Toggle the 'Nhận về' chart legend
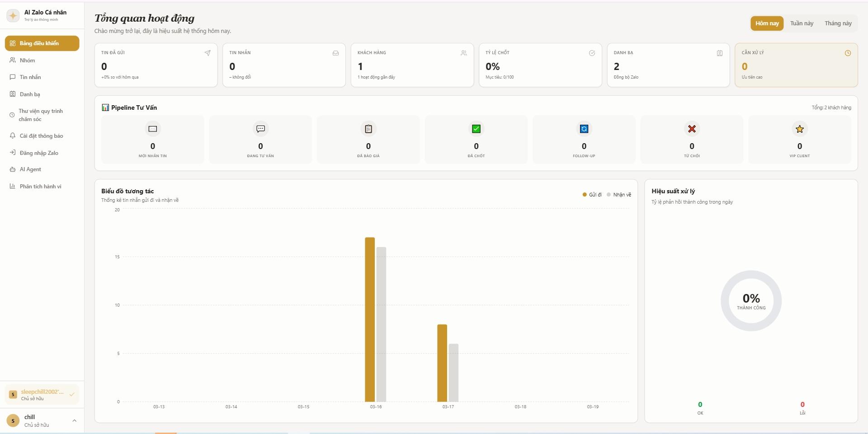 [x=619, y=195]
